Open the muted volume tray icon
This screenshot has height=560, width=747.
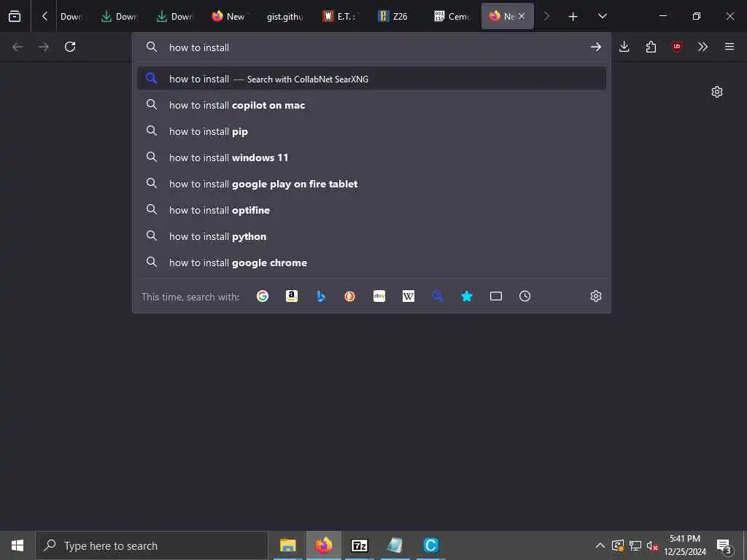[x=652, y=545]
